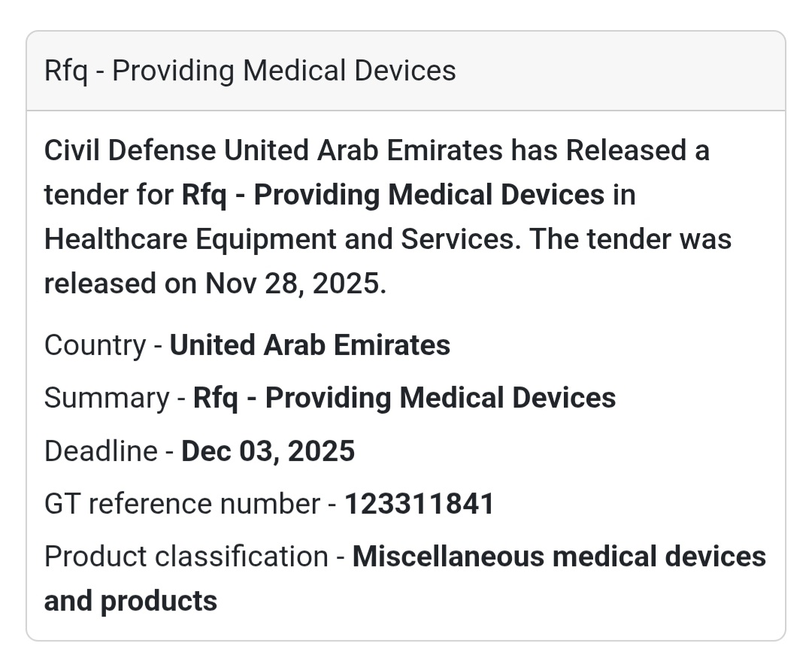This screenshot has width=812, height=655.
Task: Click the "Product classification" label
Action: pyautogui.click(x=186, y=556)
